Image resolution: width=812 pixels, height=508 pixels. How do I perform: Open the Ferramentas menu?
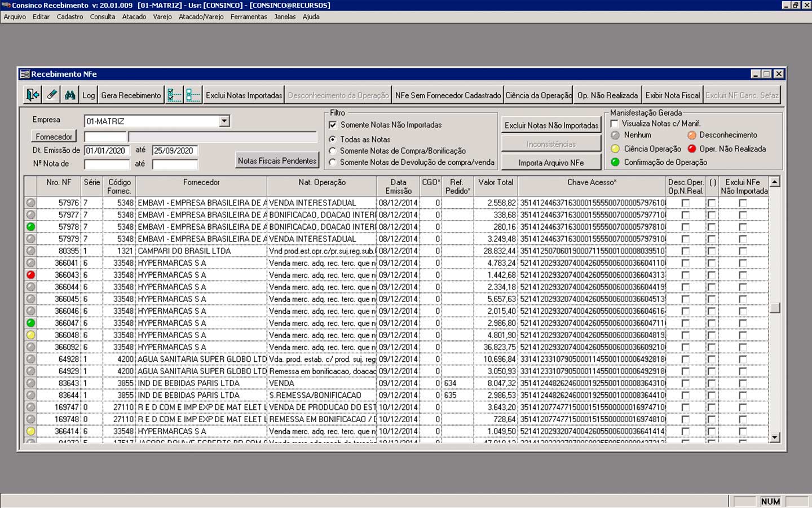click(248, 17)
